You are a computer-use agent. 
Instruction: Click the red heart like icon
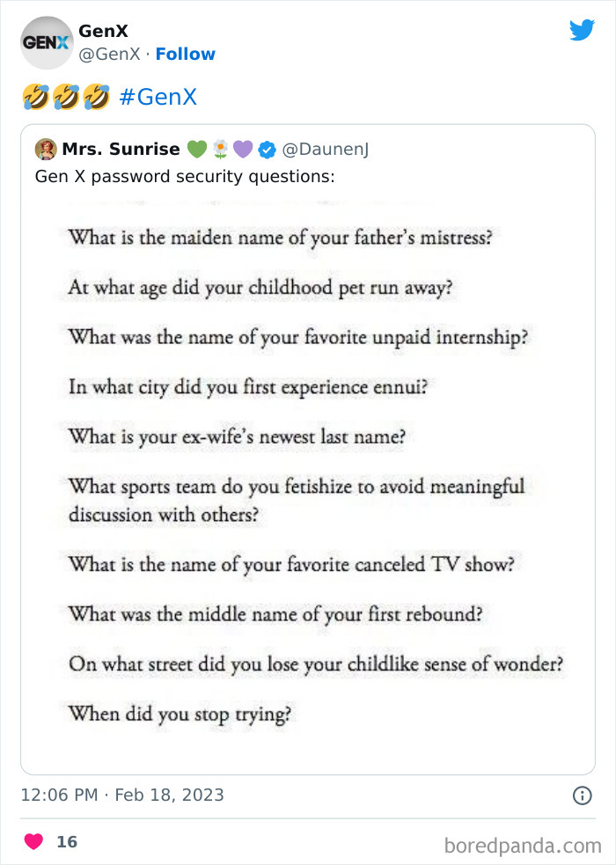[33, 841]
